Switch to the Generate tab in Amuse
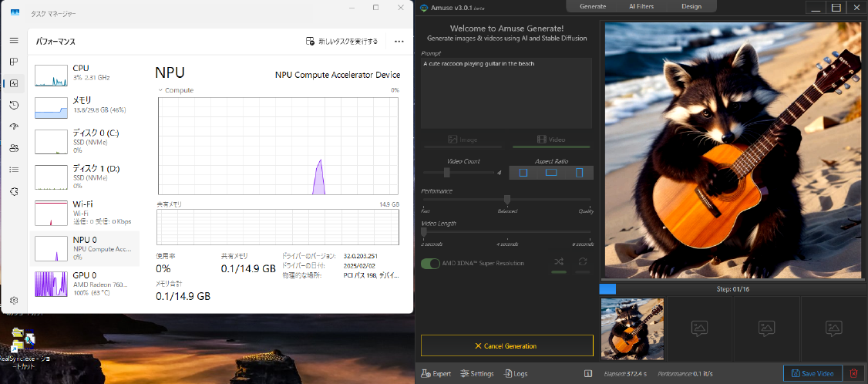Image resolution: width=868 pixels, height=384 pixels. click(x=593, y=7)
